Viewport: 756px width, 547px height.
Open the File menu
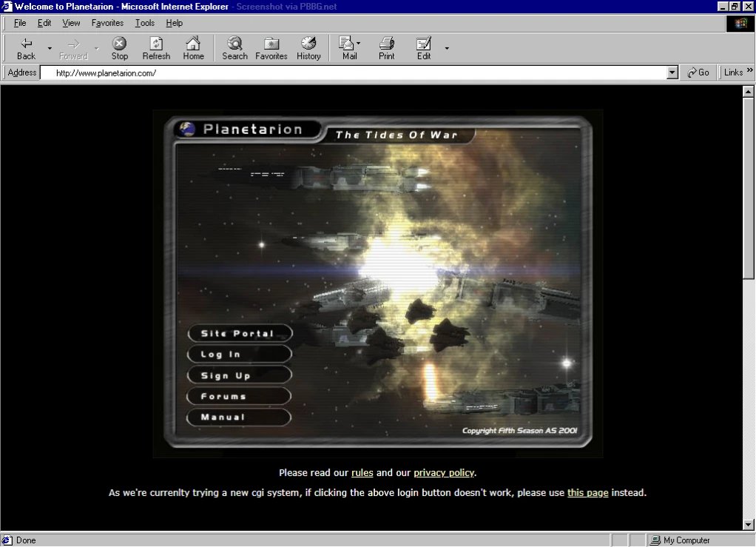click(x=20, y=23)
